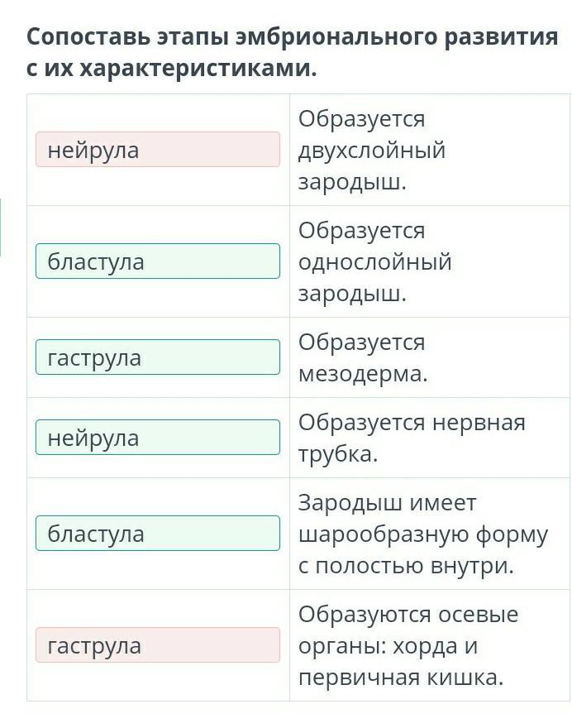Click the description starting 'Зародыш имеет'
The image size is (572, 728).
click(x=422, y=534)
